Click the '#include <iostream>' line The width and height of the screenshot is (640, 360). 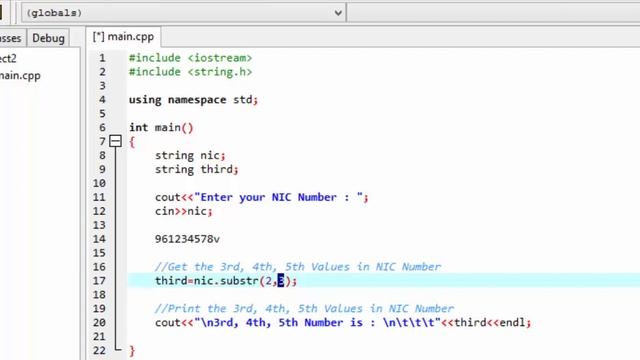pyautogui.click(x=190, y=58)
